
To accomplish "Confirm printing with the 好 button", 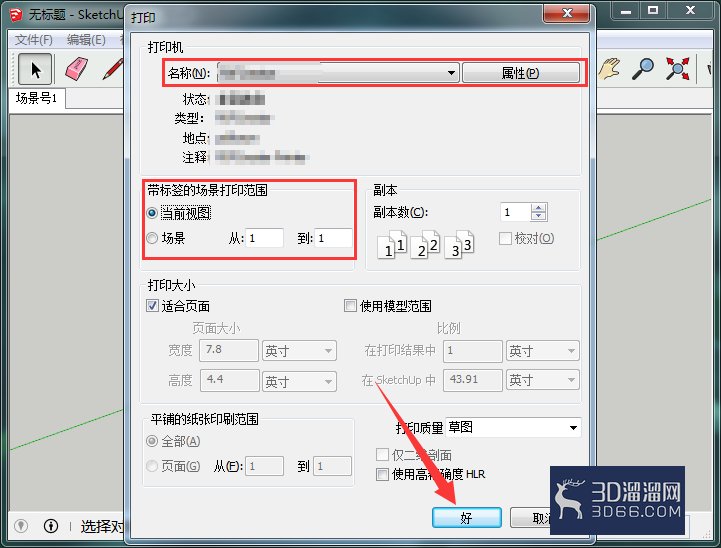I will [466, 518].
